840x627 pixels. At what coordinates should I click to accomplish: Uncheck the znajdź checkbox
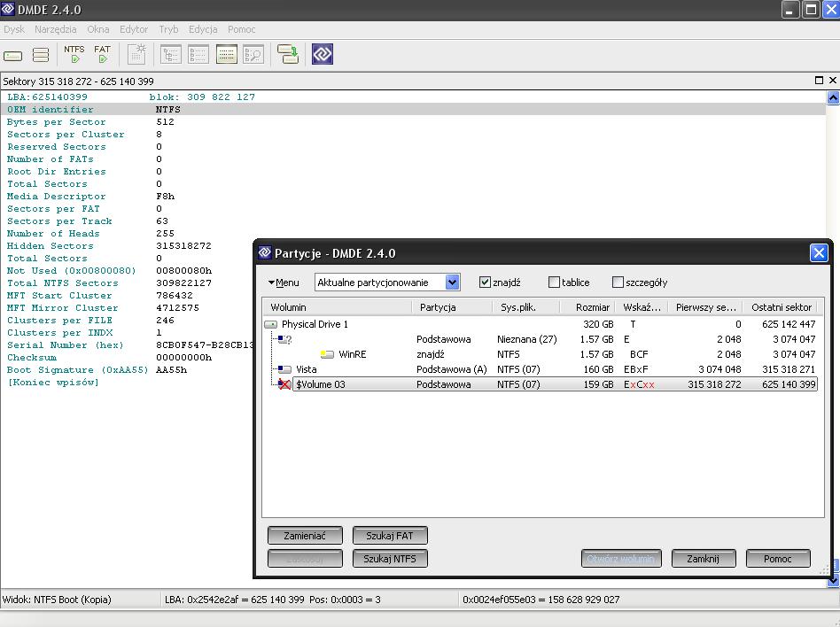pos(485,283)
